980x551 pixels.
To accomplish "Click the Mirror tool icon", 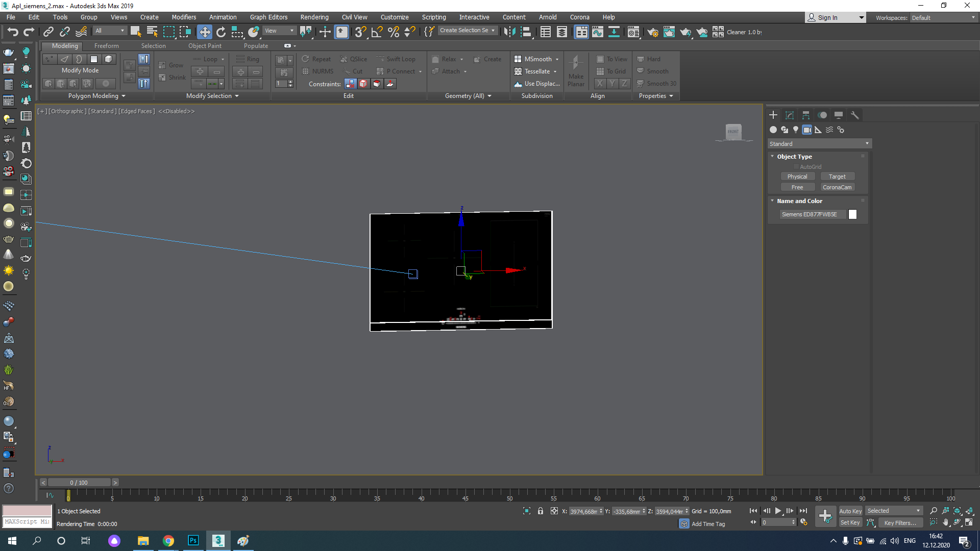I will tap(509, 32).
